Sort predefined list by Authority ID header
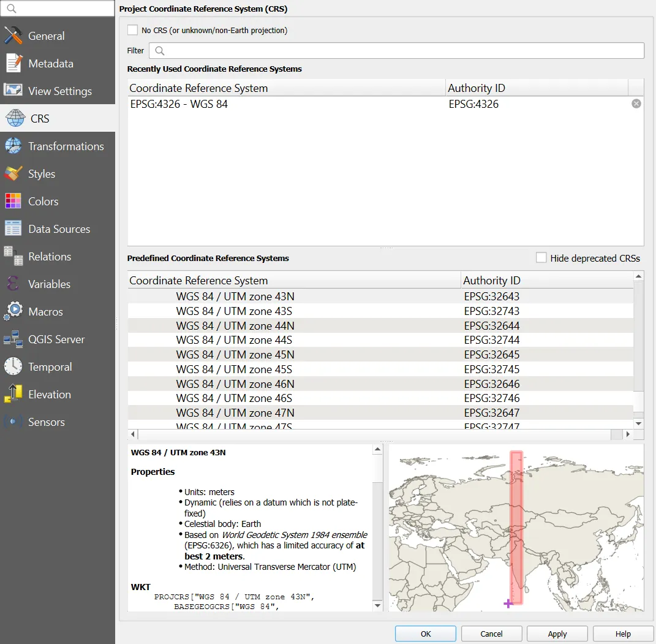 547,281
